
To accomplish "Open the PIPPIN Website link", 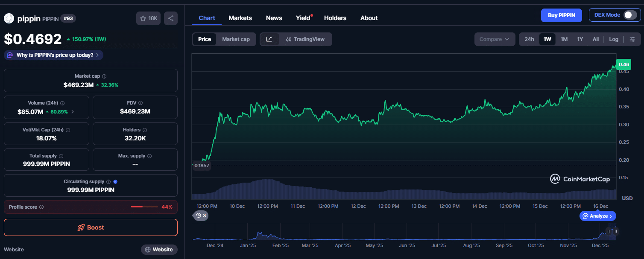I will click(x=159, y=249).
